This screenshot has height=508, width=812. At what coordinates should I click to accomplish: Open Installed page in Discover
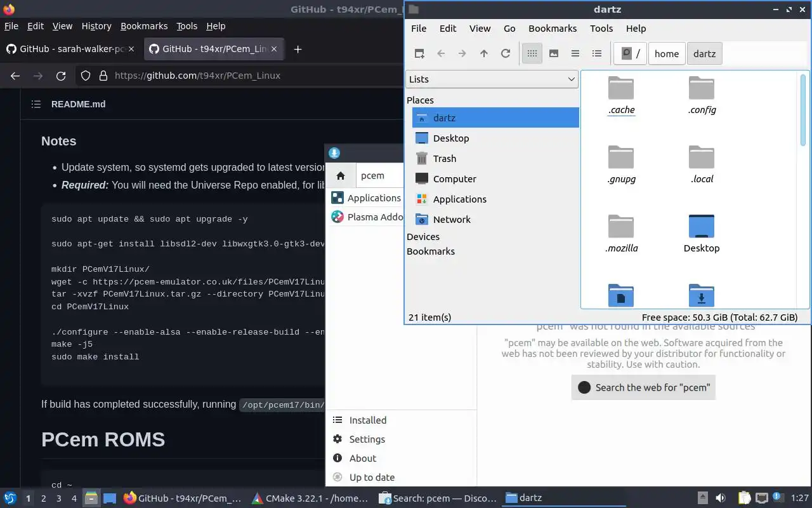(x=401, y=420)
